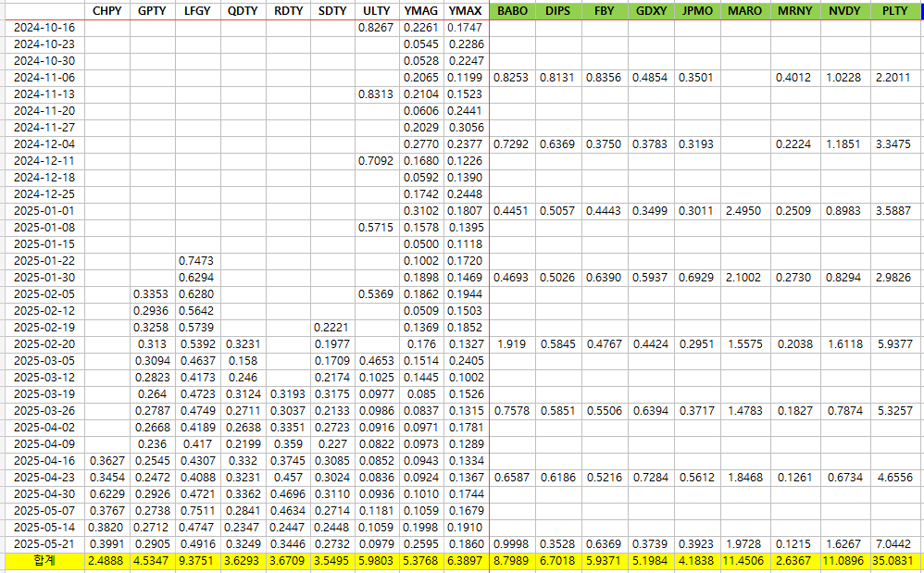This screenshot has height=573, width=924.
Task: Select SDTY value 0.2221
Action: pyautogui.click(x=331, y=328)
